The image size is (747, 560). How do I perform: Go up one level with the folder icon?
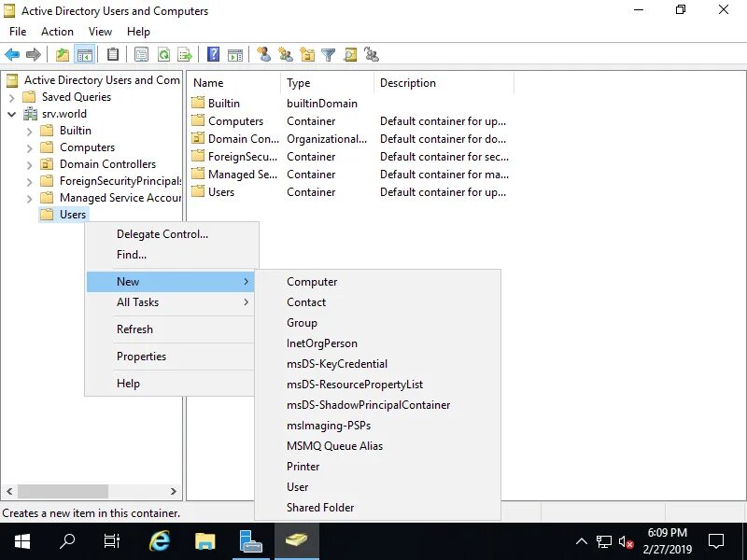pyautogui.click(x=63, y=55)
